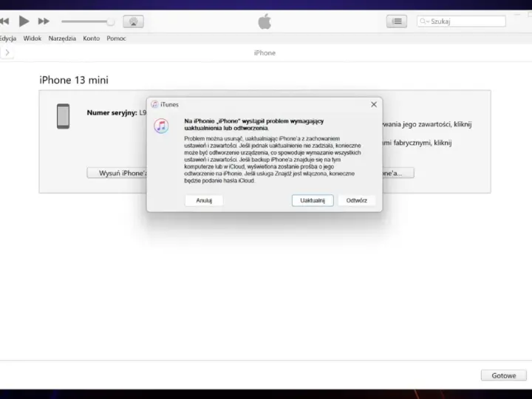The width and height of the screenshot is (532, 399).
Task: Click the iPhone 13 mini heading
Action: pyautogui.click(x=74, y=80)
